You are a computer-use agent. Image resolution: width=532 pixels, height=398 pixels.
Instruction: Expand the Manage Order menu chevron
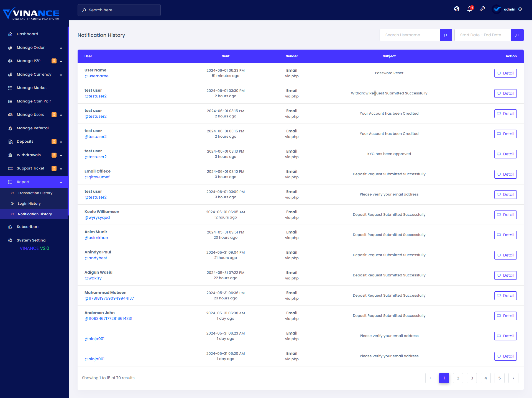click(x=61, y=48)
